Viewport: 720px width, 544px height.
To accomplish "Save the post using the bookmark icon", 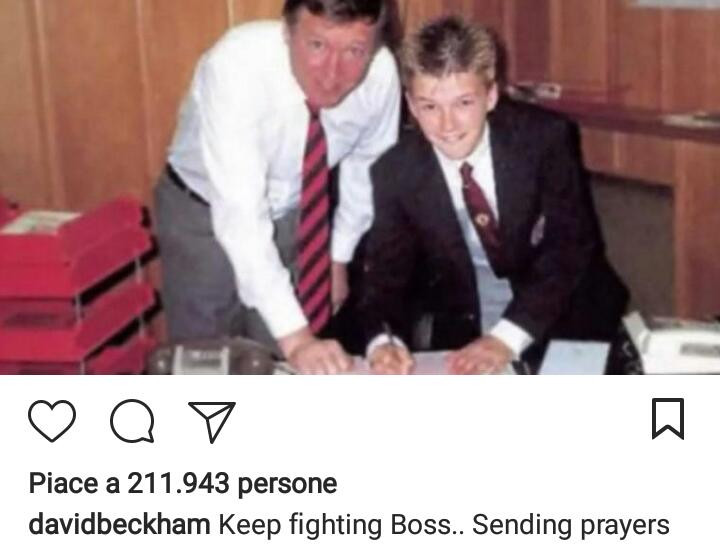I will (x=668, y=419).
